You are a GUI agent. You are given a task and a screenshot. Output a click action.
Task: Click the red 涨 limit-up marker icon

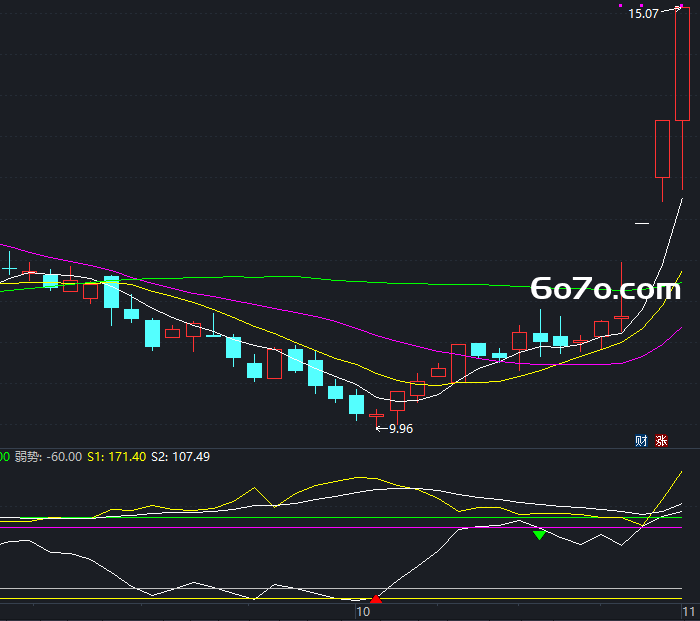pos(662,441)
